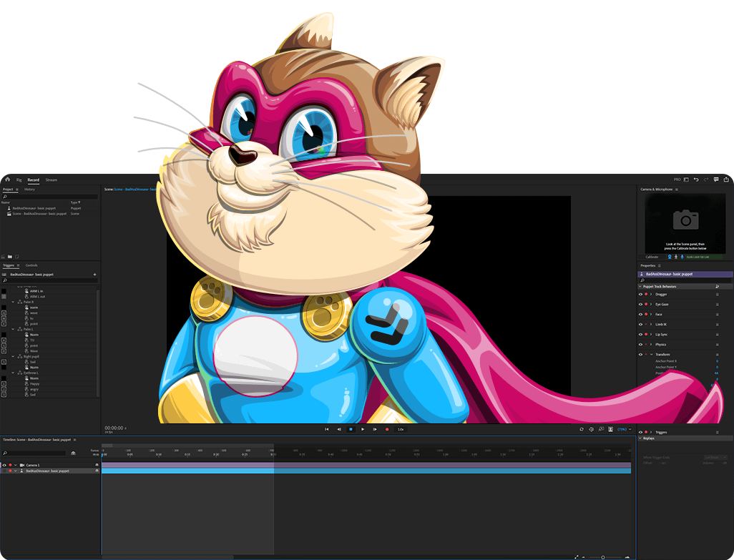Toggle the eye visibility for Dragger behavior
This screenshot has width=734, height=560.
click(x=640, y=294)
